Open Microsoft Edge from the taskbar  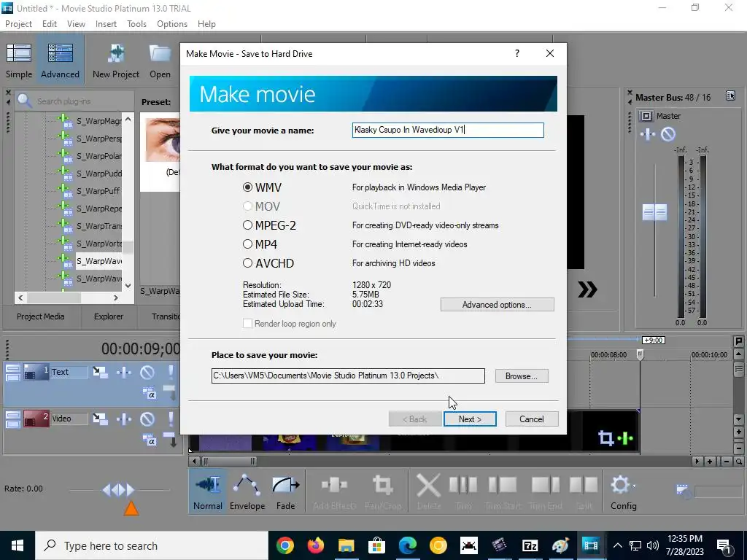click(x=407, y=545)
